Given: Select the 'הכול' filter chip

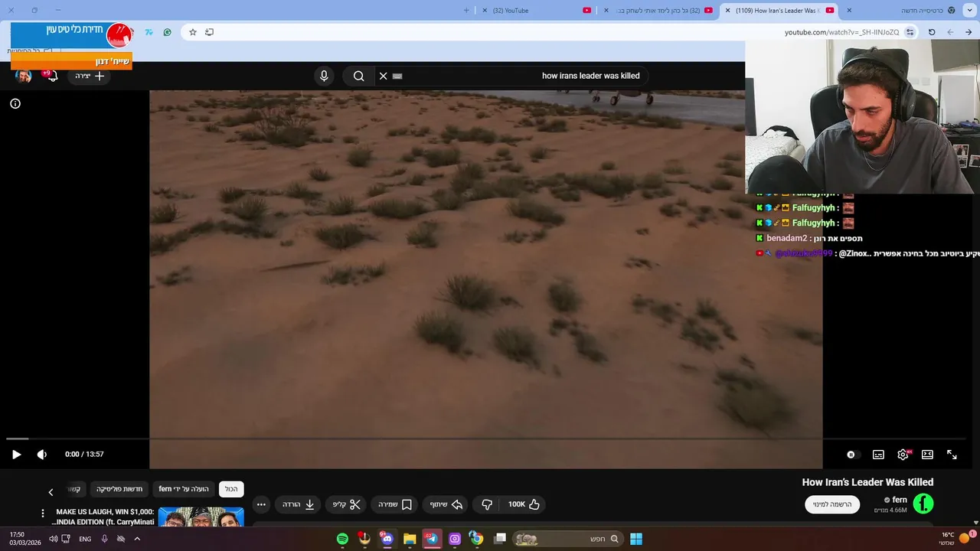Looking at the screenshot, I should point(231,489).
